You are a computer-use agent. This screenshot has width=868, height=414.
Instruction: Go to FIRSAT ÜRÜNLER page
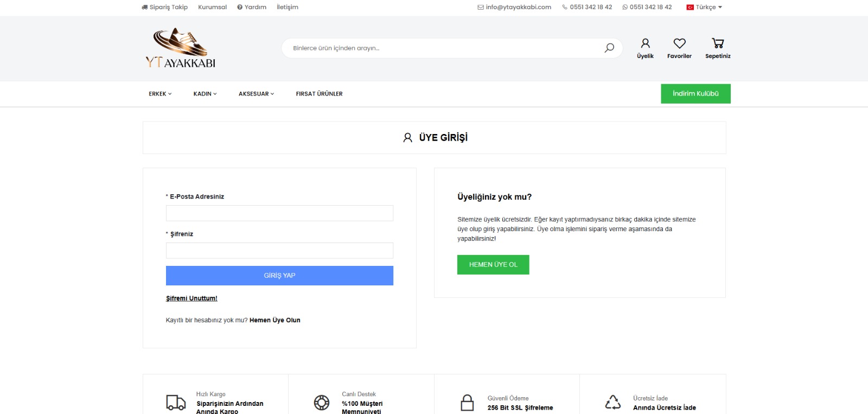[x=319, y=94]
